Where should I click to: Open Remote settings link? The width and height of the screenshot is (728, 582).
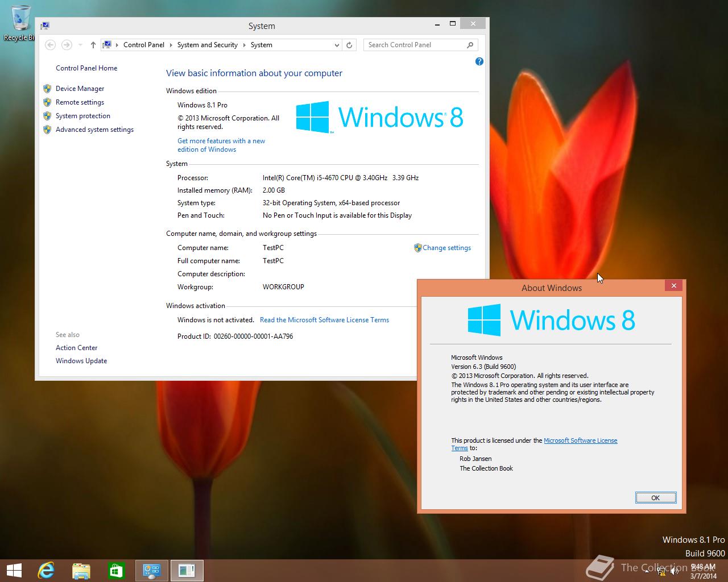tap(80, 102)
